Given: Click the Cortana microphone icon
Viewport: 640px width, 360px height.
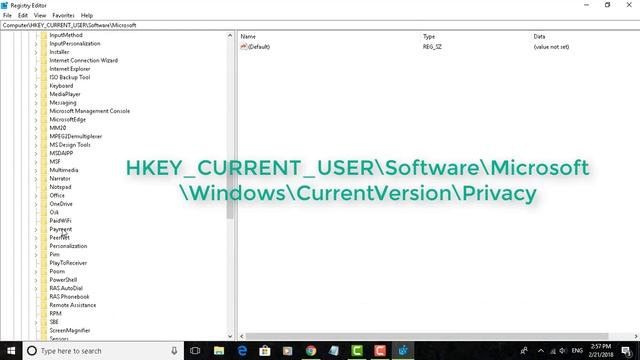Looking at the screenshot, I should point(174,351).
